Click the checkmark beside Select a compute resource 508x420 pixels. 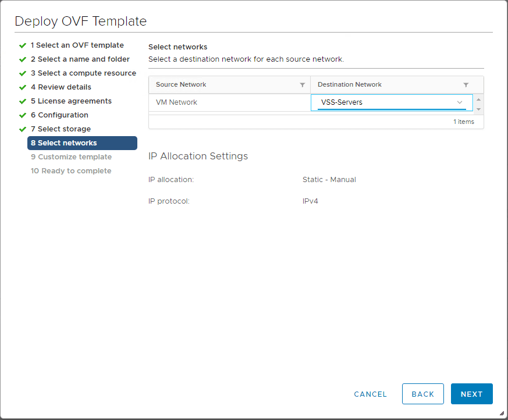(23, 73)
